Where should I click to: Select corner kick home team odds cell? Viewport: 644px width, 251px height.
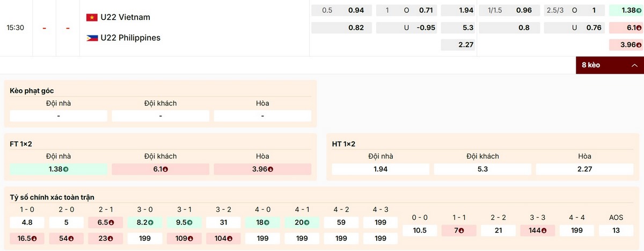58,116
